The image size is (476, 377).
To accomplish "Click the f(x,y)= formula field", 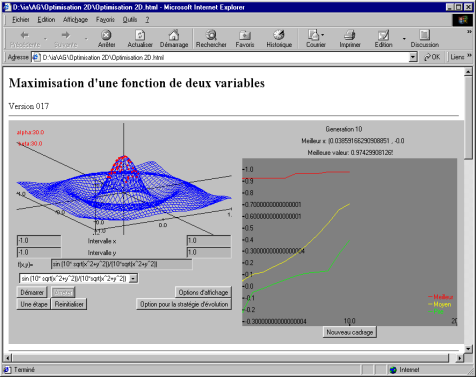I will (122, 264).
